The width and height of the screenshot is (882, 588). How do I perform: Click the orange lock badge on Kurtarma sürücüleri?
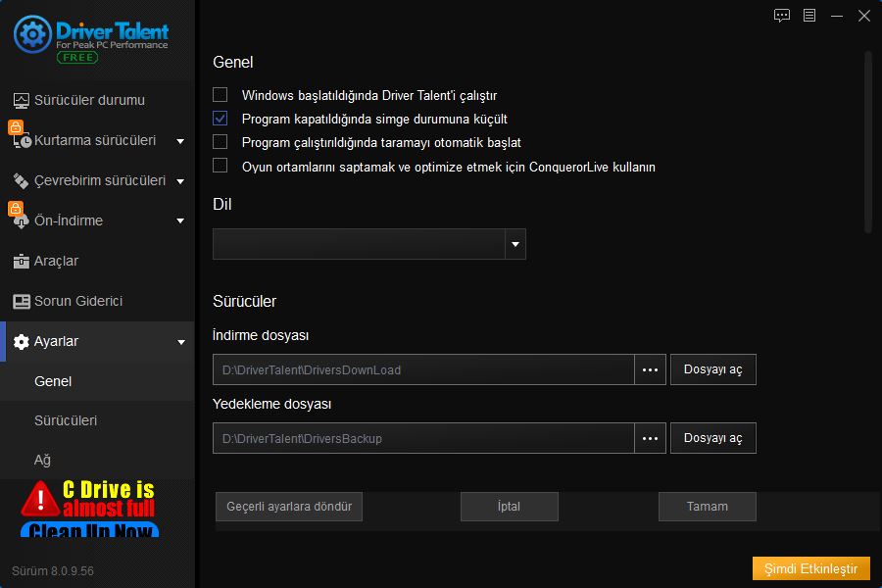pos(15,126)
